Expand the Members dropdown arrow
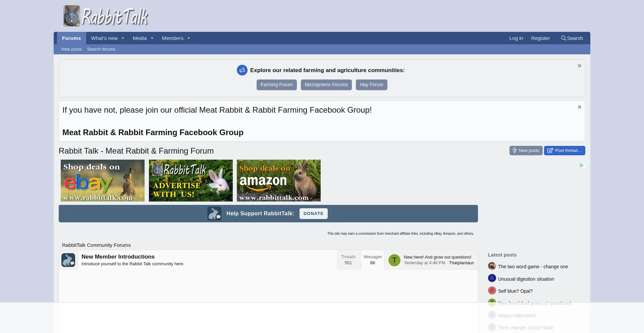The height and width of the screenshot is (333, 644). (x=189, y=39)
